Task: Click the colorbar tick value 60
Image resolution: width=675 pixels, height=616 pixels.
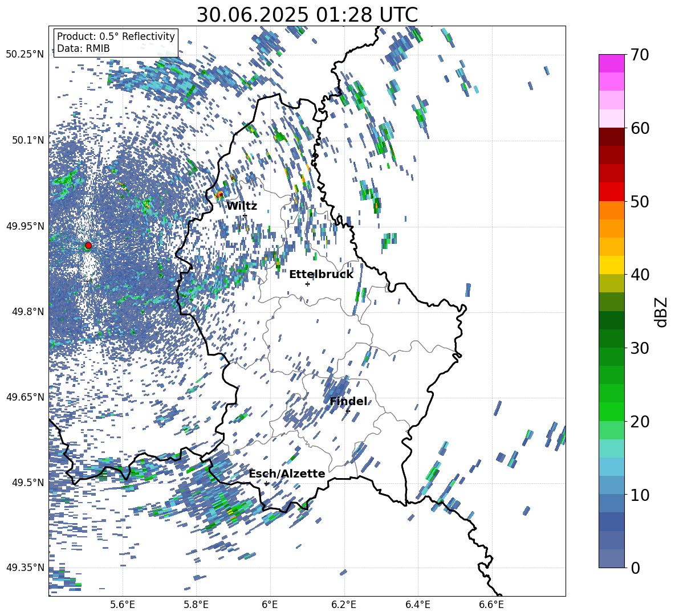Action: point(640,128)
